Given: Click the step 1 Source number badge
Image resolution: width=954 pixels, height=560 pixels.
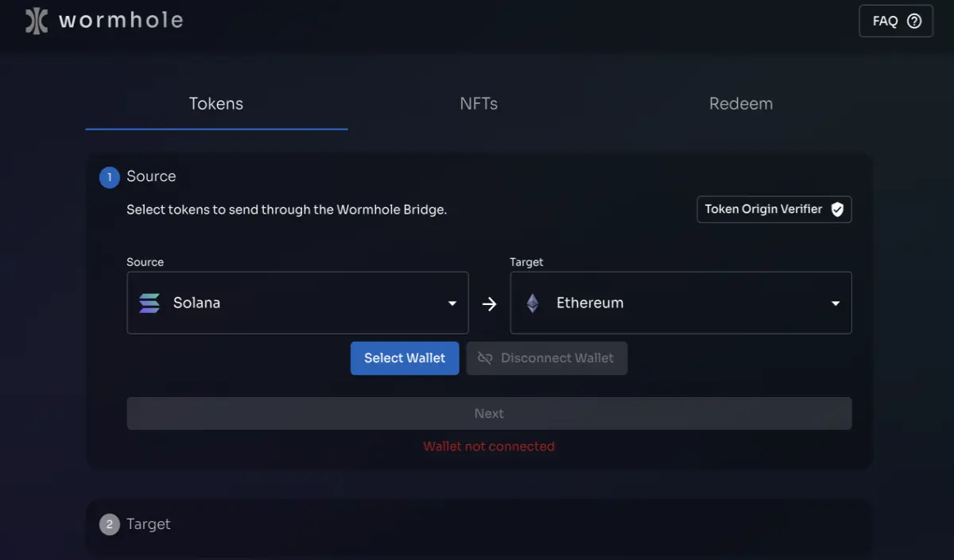Looking at the screenshot, I should tap(110, 177).
